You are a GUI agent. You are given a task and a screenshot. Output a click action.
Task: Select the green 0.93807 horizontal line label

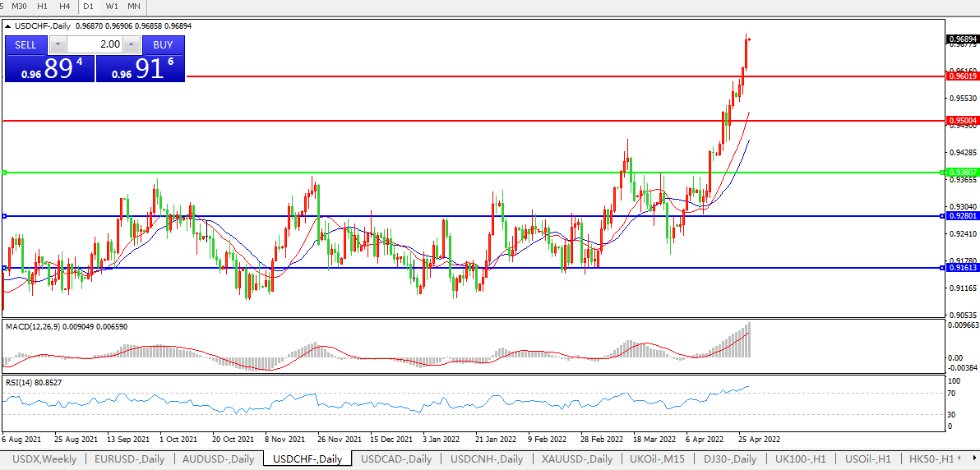tap(962, 173)
